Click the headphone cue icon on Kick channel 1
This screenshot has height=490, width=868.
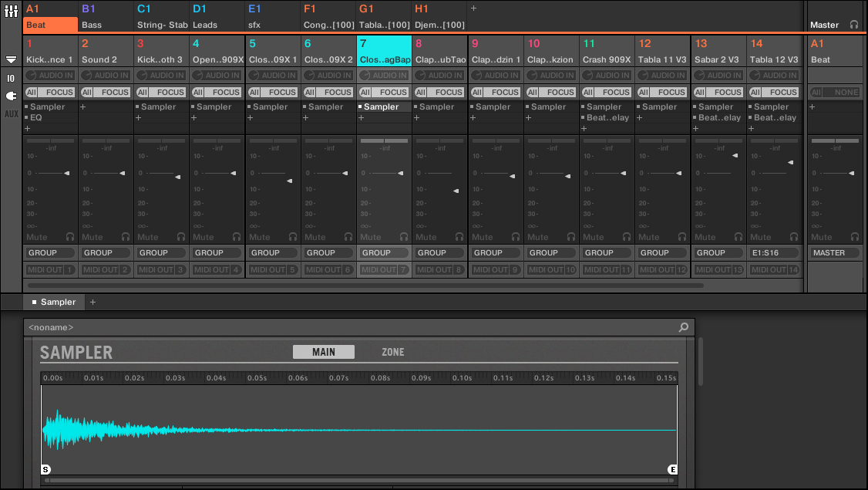69,237
